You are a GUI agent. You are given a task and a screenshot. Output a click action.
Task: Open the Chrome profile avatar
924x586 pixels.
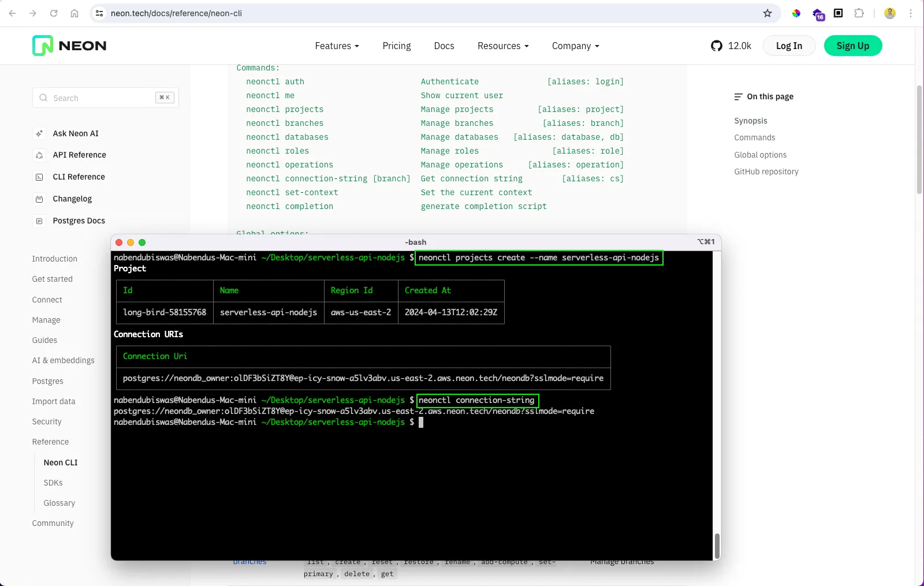890,13
